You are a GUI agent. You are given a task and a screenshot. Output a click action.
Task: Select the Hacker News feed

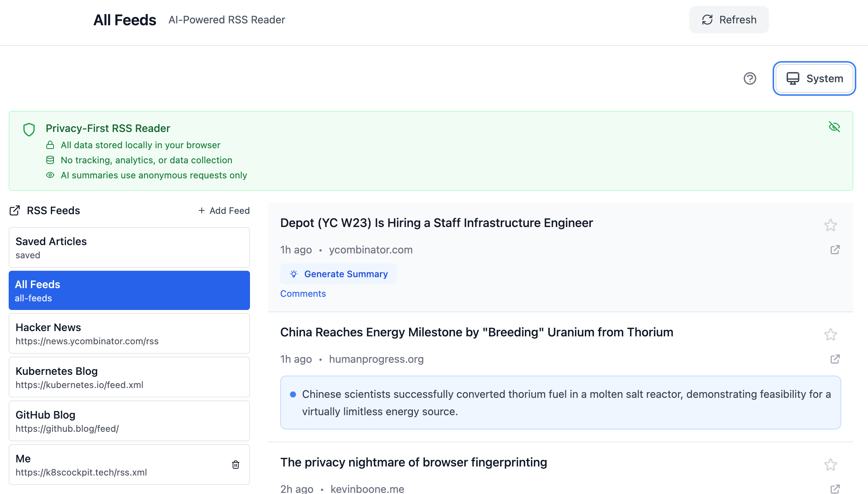(x=129, y=333)
